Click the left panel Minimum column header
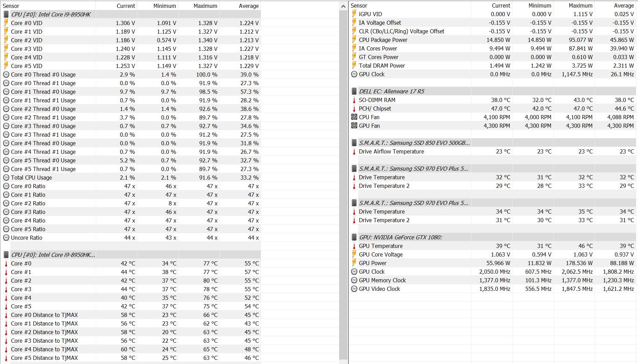The height and width of the screenshot is (364, 638). [x=158, y=6]
